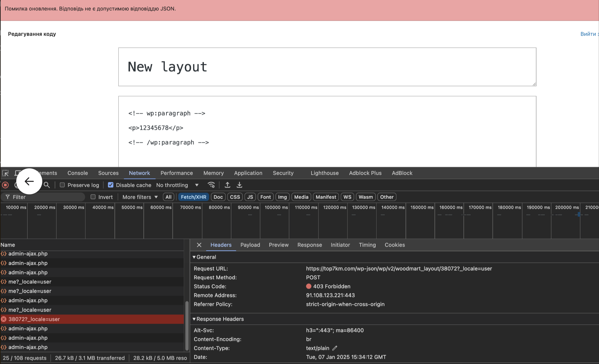599x364 pixels.
Task: Uncheck Disable cache checkbox
Action: (111, 185)
